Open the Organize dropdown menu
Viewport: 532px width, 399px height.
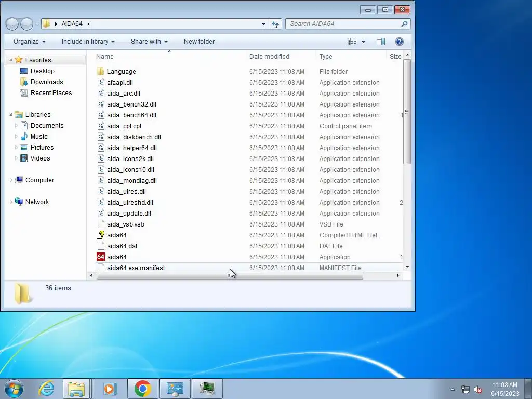tap(30, 42)
